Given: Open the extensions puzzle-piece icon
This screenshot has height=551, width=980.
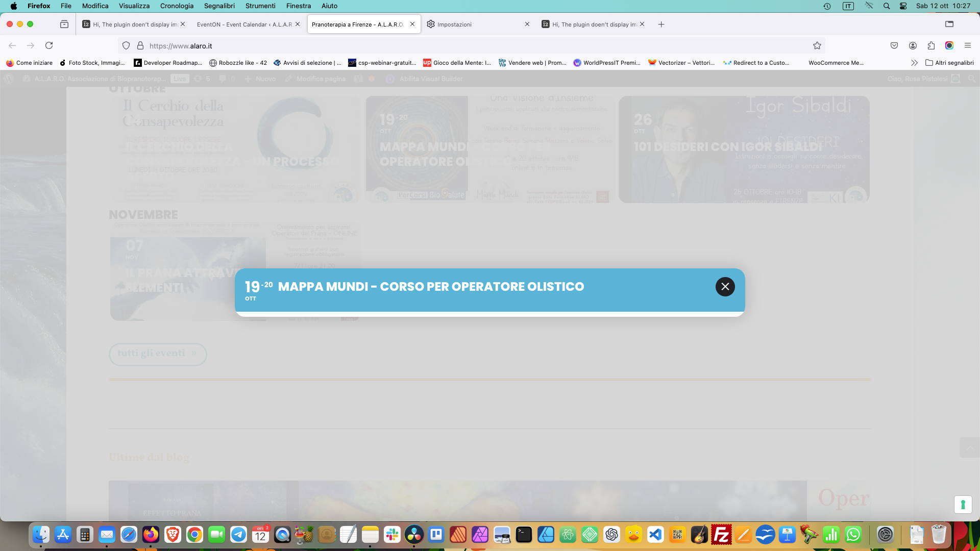Looking at the screenshot, I should coord(931,45).
